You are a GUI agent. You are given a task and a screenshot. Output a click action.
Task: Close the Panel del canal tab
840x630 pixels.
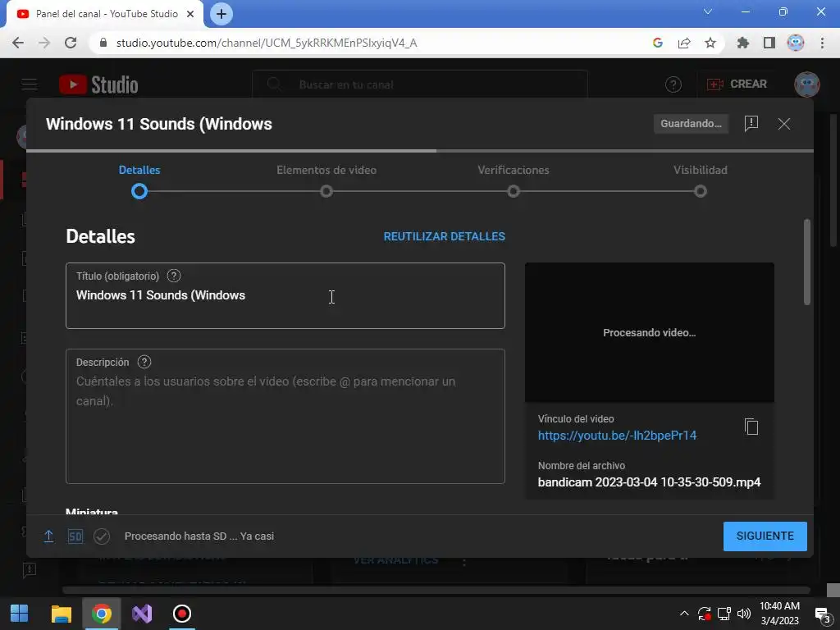(190, 14)
